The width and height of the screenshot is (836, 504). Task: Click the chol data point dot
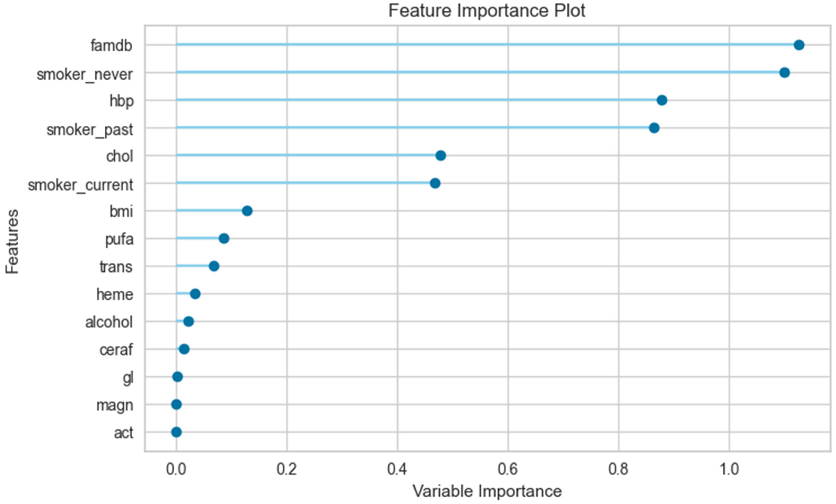pos(440,156)
